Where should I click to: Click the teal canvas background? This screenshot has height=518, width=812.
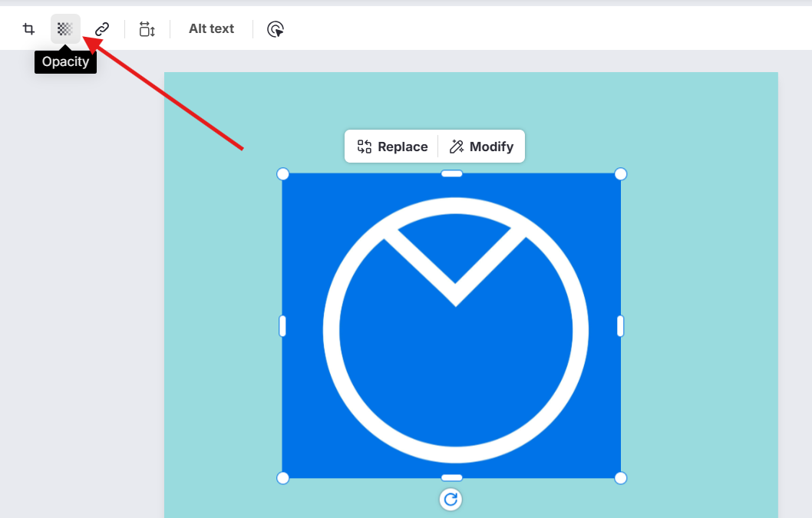(x=691, y=307)
